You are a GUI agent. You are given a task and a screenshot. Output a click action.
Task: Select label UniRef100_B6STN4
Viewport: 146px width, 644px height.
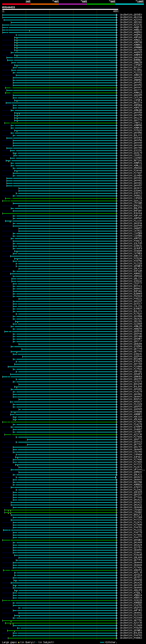[x=131, y=482]
